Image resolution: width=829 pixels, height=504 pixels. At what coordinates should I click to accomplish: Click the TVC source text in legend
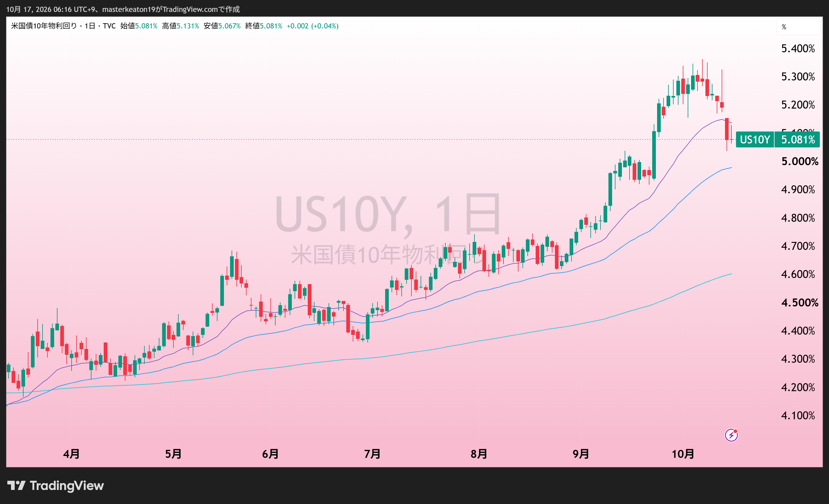point(109,26)
